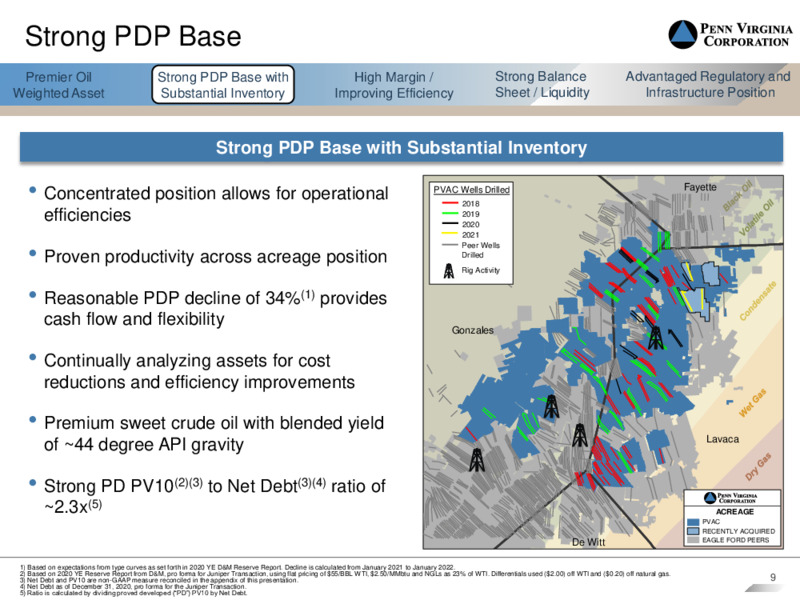Click footnote 2 about 2020 YE Reserve Report

pos(345,574)
